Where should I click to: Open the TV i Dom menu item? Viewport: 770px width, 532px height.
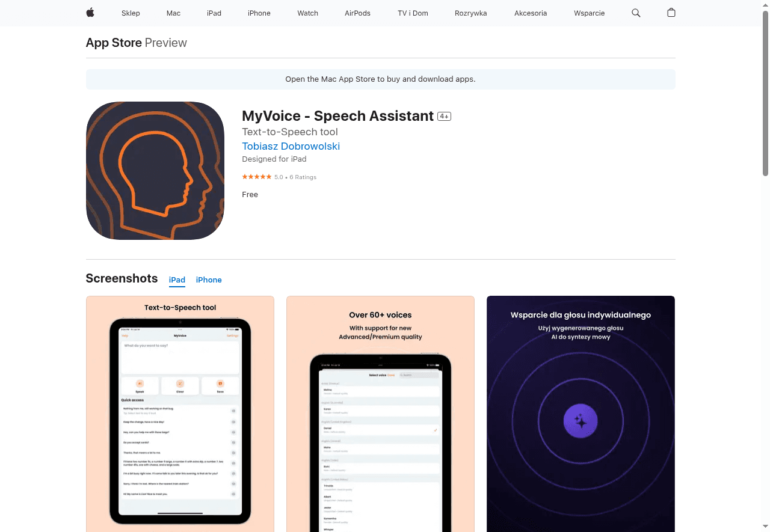tap(412, 13)
